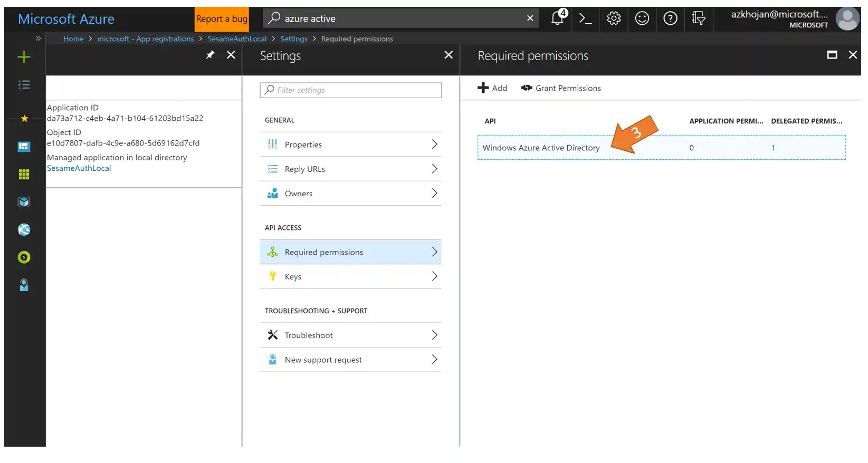Open the help question mark icon

[670, 19]
